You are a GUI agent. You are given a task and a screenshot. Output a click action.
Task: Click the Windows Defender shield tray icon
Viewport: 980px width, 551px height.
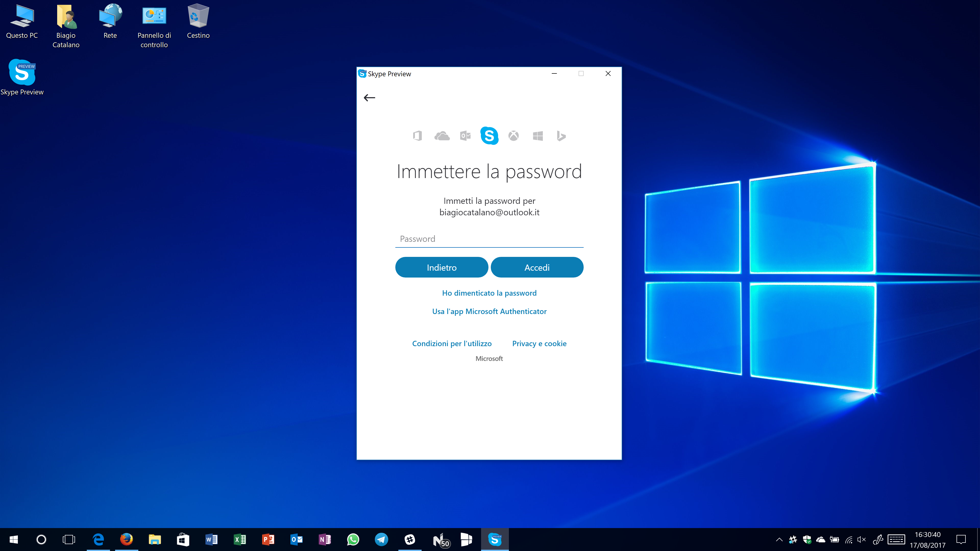pyautogui.click(x=807, y=539)
